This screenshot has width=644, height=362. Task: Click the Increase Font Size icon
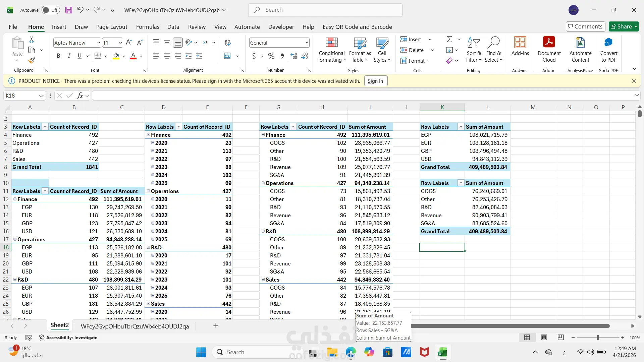(x=129, y=43)
